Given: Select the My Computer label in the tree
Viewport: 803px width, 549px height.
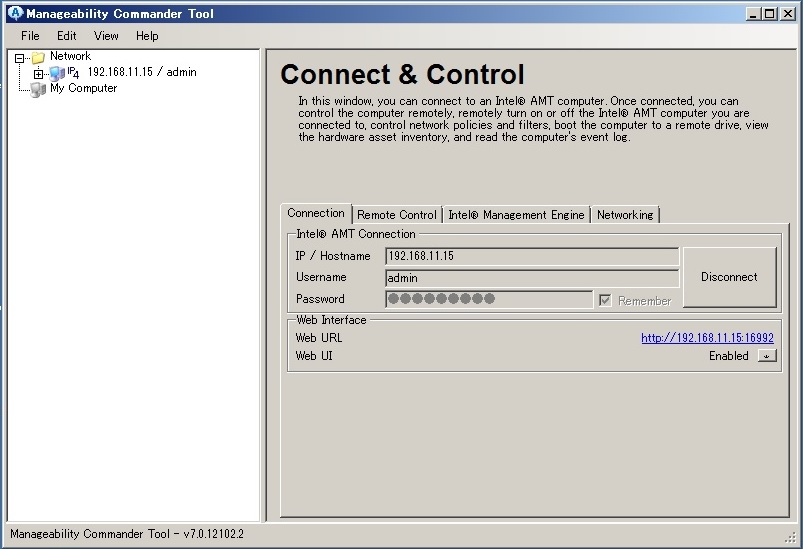Looking at the screenshot, I should pyautogui.click(x=84, y=88).
